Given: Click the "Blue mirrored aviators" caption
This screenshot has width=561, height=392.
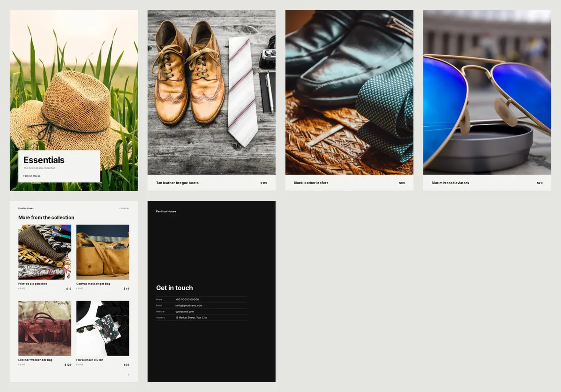Looking at the screenshot, I should [450, 183].
